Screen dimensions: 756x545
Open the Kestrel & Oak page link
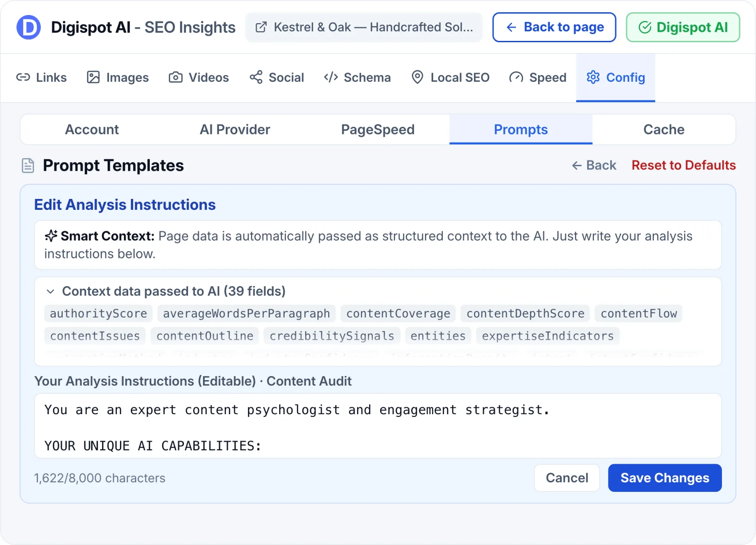pos(364,27)
